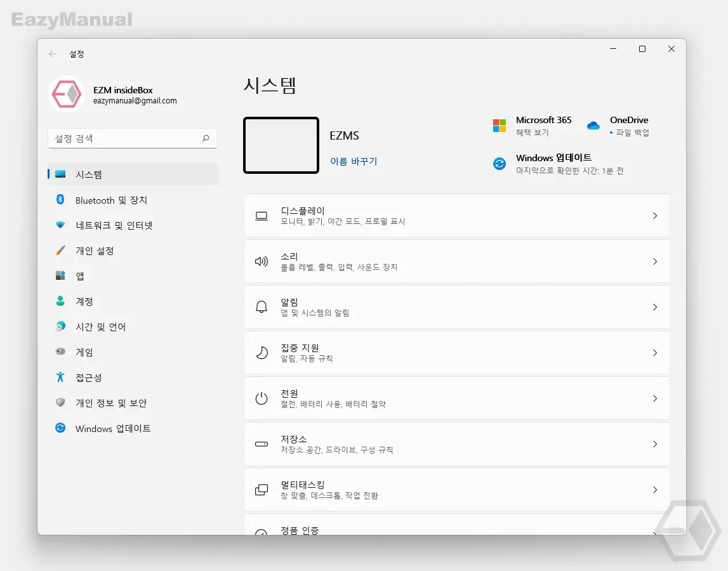Open the 소리 settings card
This screenshot has height=571, width=728.
click(x=457, y=261)
